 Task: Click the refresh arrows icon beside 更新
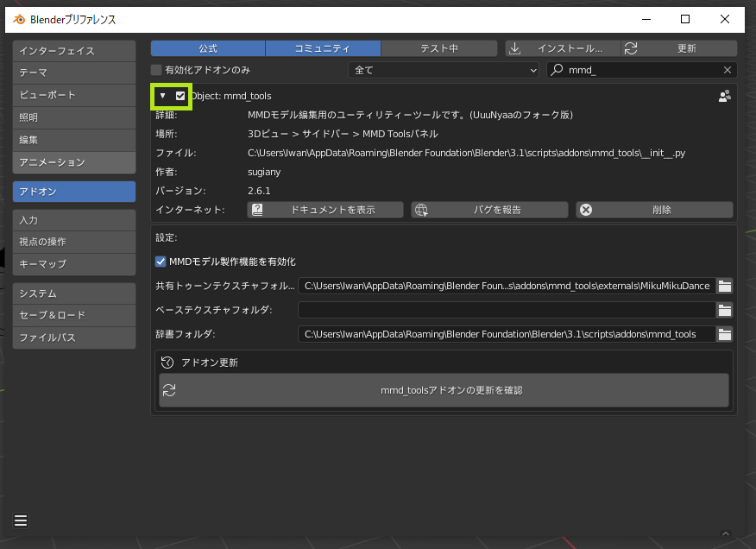631,48
